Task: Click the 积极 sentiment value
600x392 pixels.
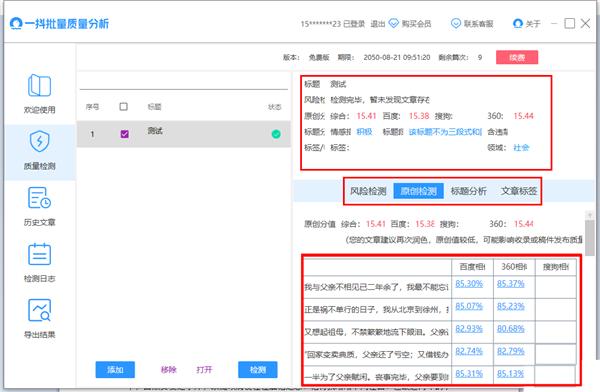Action: pos(364,132)
